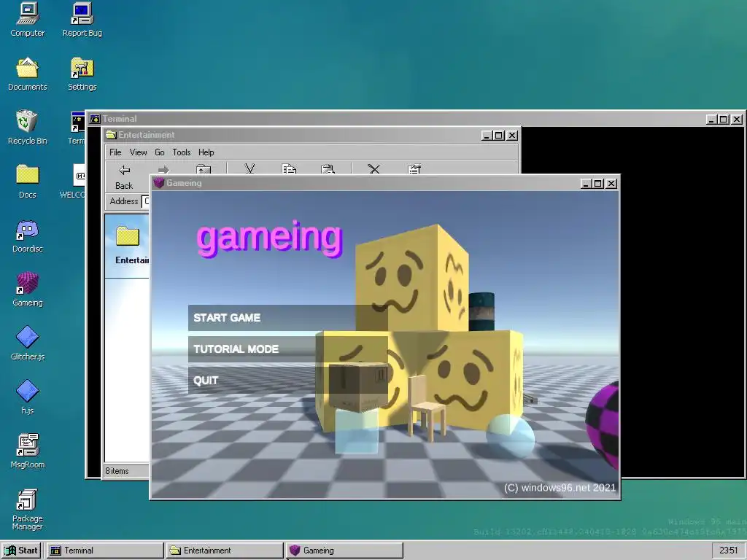This screenshot has height=560, width=747.
Task: Click the pink 'gameing' title text
Action: point(270,238)
